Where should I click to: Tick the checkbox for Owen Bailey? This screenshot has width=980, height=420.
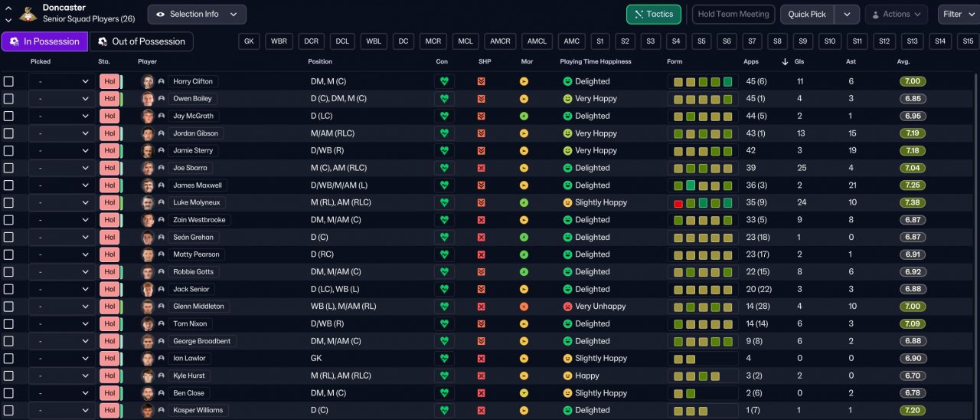pyautogui.click(x=8, y=99)
